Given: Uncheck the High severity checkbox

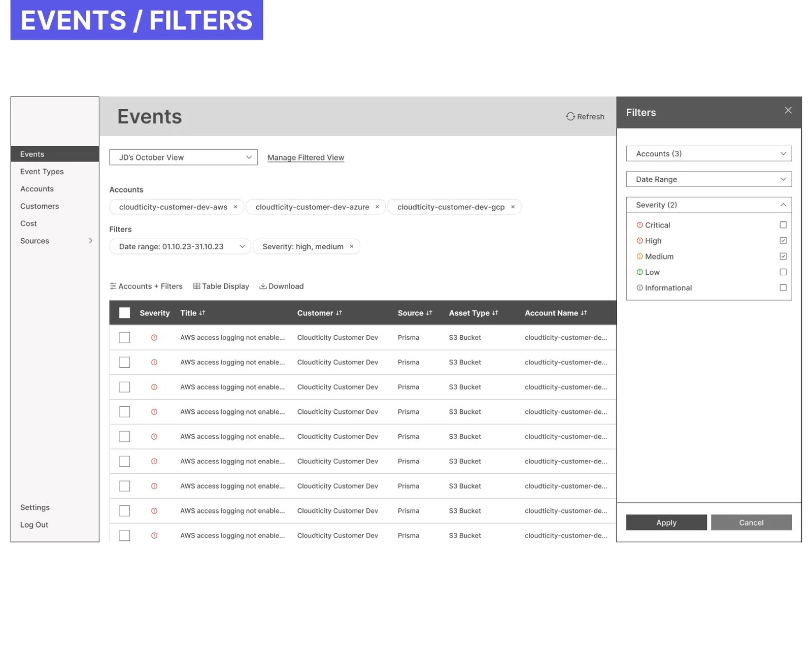Looking at the screenshot, I should point(783,240).
